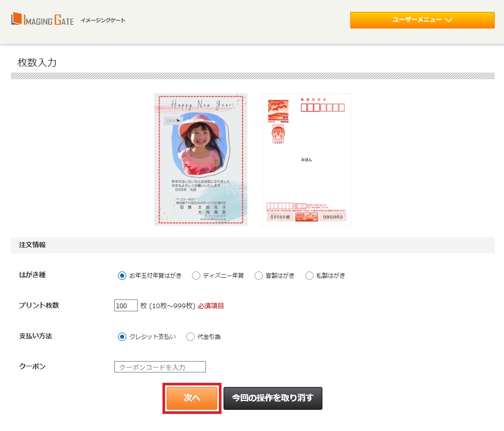Open the ユーザーメニュー dropdown
504x431 pixels.
coord(422,20)
